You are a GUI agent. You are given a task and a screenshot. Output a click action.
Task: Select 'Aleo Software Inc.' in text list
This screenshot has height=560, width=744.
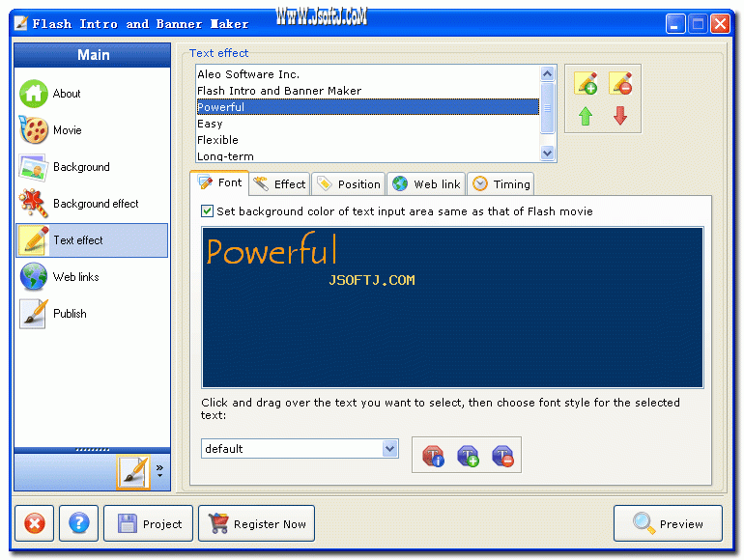click(x=368, y=74)
